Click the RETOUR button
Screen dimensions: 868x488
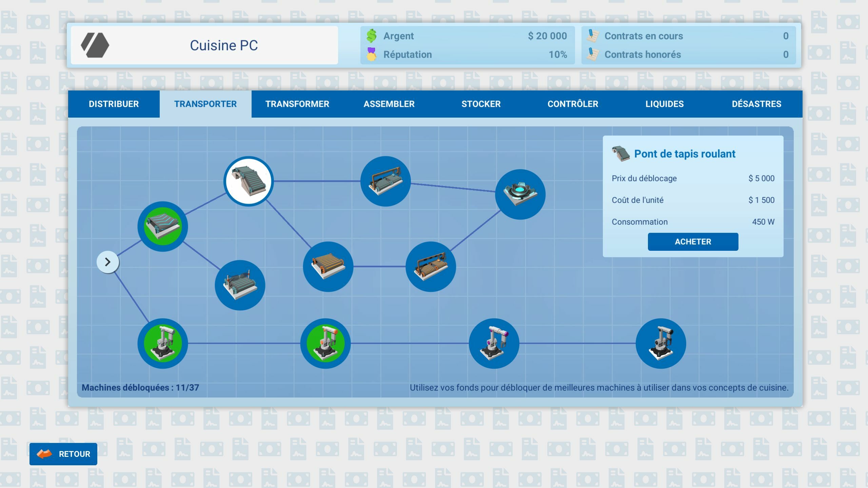[63, 454]
